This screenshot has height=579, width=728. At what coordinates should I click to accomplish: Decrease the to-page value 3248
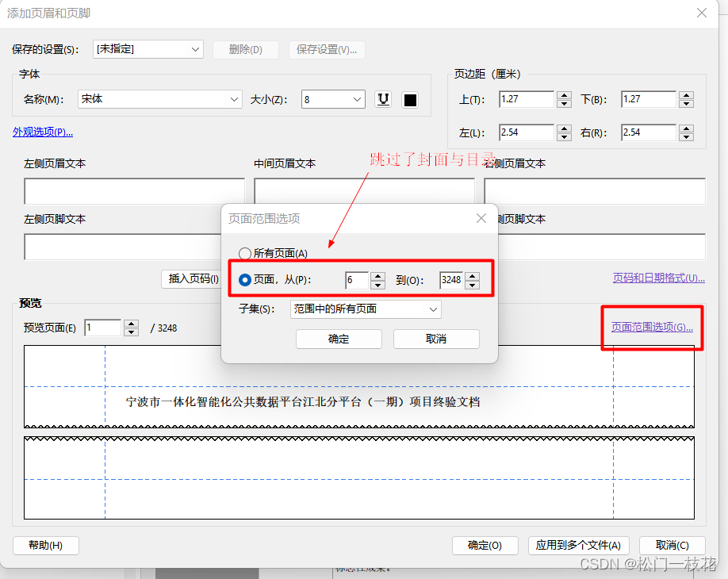[473, 284]
